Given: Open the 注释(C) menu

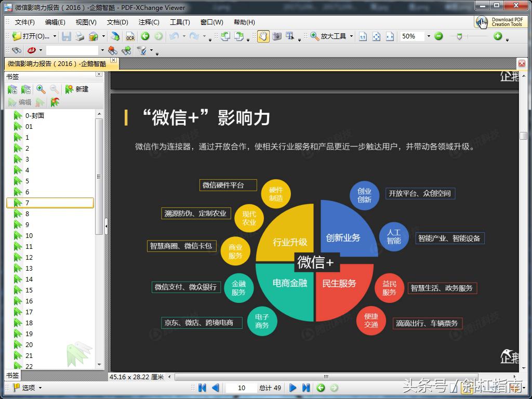Looking at the screenshot, I should tap(149, 22).
